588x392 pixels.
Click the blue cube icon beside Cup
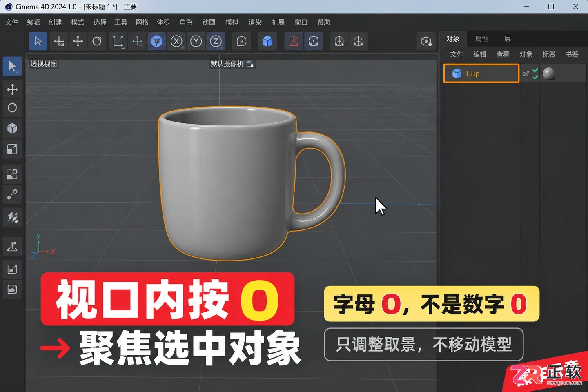coord(457,73)
